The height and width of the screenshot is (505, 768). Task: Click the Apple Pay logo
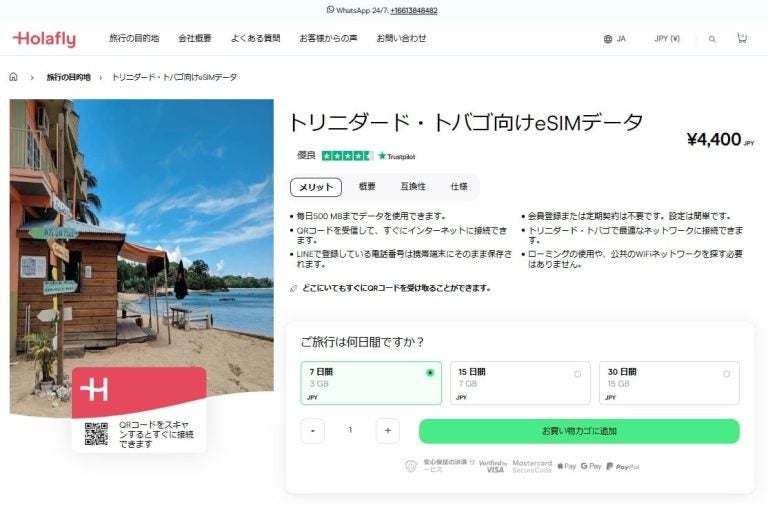567,466
